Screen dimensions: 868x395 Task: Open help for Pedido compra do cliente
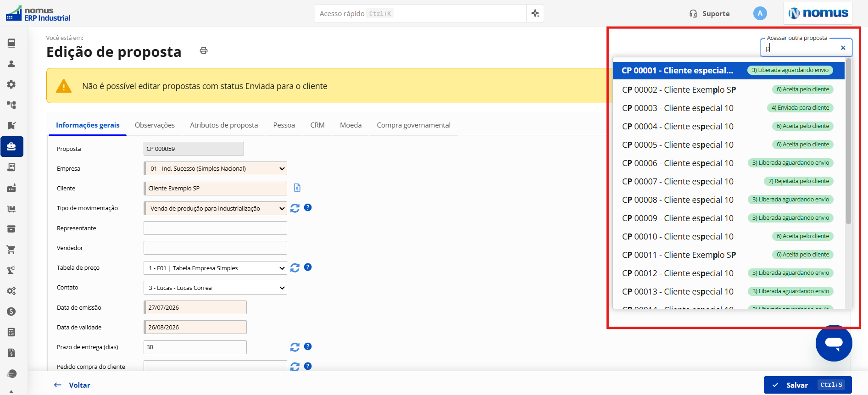[308, 366]
